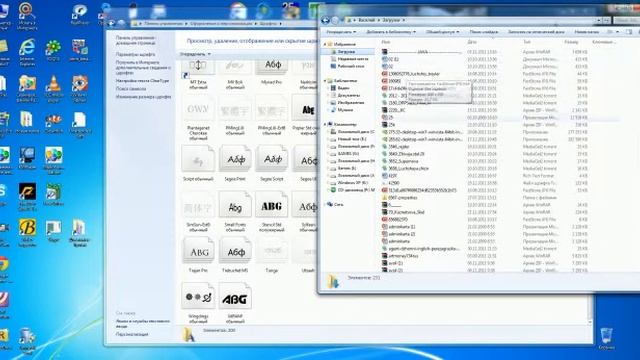Open the Tunga font
Image resolution: width=640 pixels, height=360 pixels.
pos(272,255)
